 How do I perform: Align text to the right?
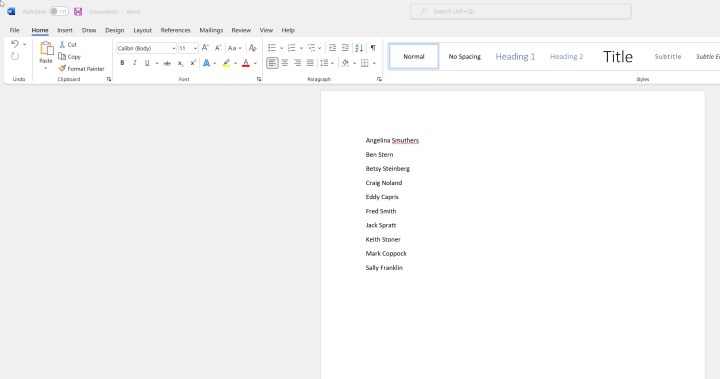click(298, 63)
